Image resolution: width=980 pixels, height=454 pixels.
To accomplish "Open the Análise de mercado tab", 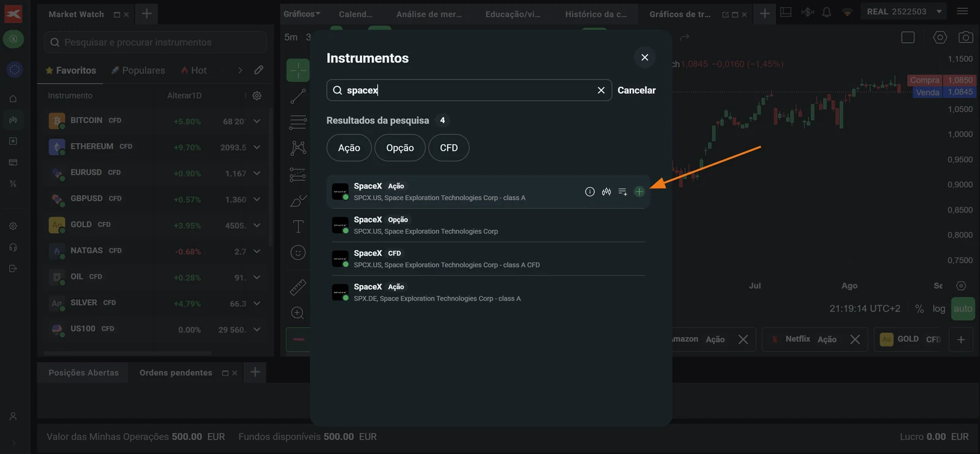I will tap(429, 13).
